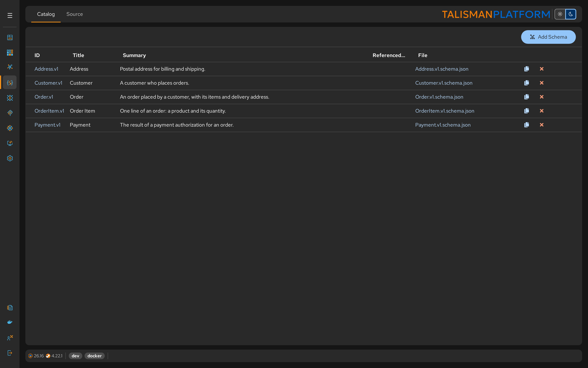This screenshot has width=588, height=368.
Task: Open OrderItem.v1.schema.json file link
Action: point(445,111)
